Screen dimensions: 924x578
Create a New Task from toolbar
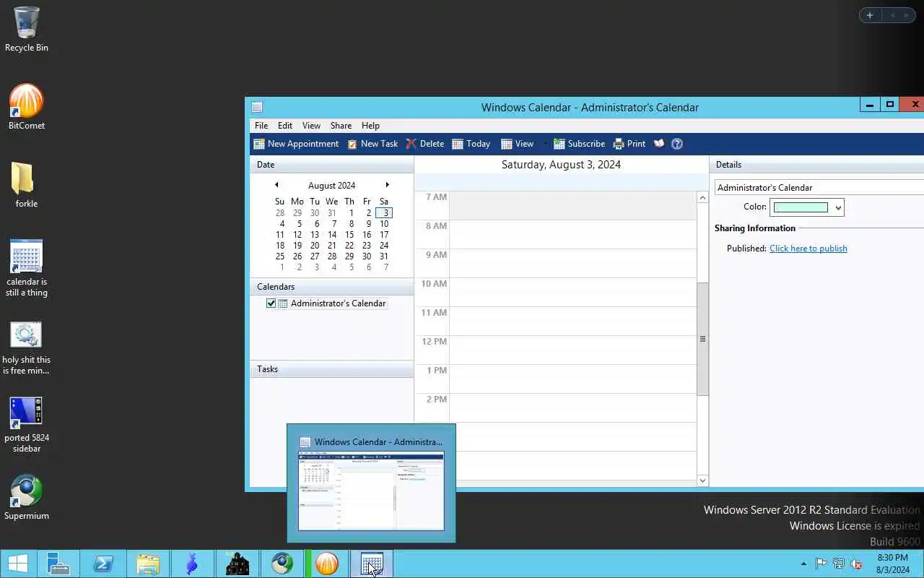point(372,144)
